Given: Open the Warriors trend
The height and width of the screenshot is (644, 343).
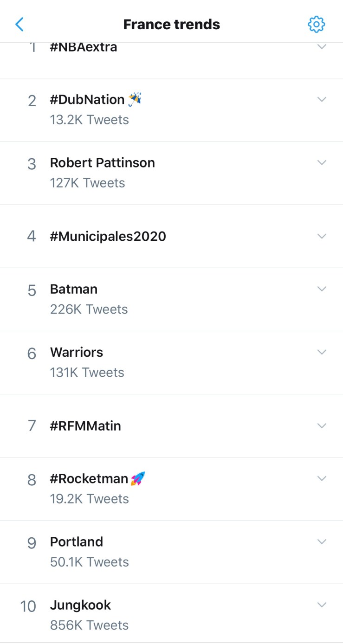Looking at the screenshot, I should [77, 352].
